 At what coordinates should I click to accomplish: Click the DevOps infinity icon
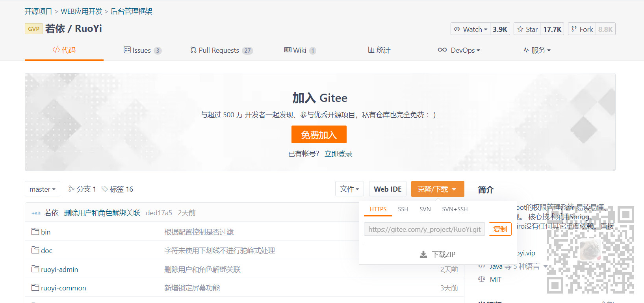coord(442,50)
